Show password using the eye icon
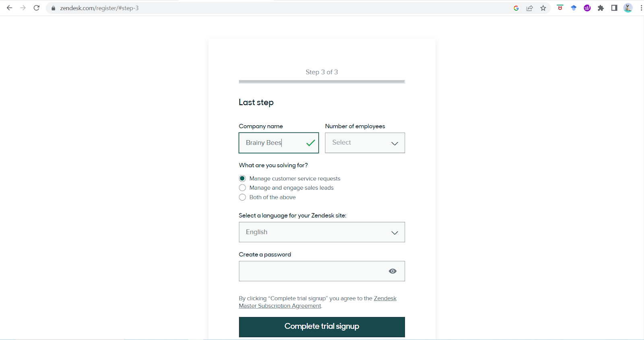Viewport: 644px width, 340px height. pyautogui.click(x=392, y=271)
